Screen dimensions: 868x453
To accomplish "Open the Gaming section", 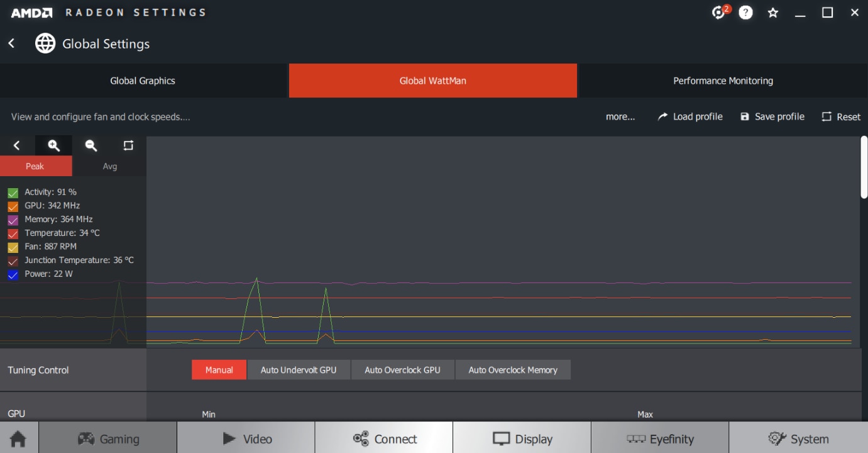I will coord(107,439).
